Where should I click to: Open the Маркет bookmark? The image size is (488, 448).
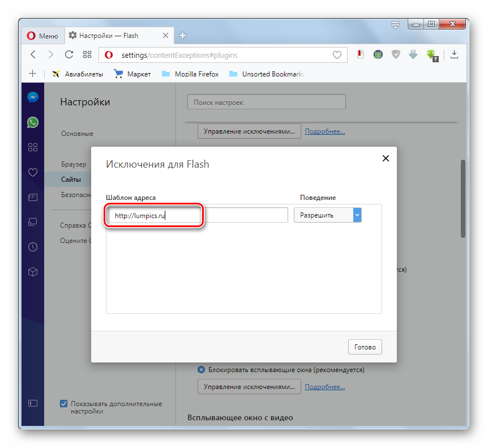tap(132, 74)
